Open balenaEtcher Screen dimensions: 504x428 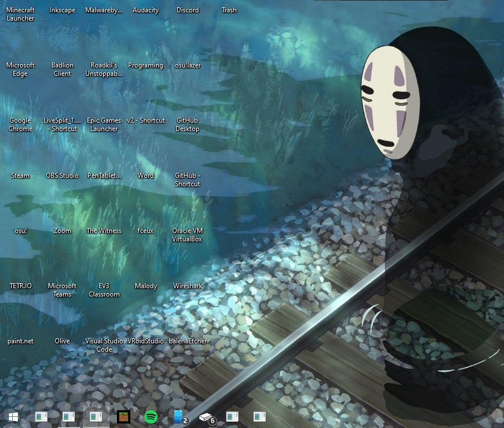(x=187, y=341)
